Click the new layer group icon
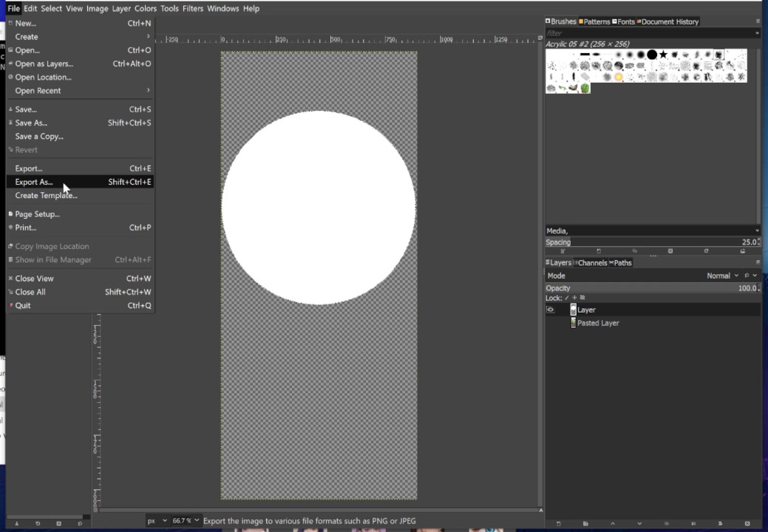768x532 pixels. click(x=585, y=524)
